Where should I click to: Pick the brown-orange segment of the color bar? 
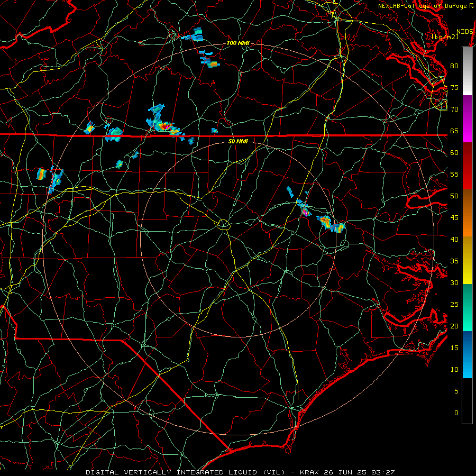point(467,213)
